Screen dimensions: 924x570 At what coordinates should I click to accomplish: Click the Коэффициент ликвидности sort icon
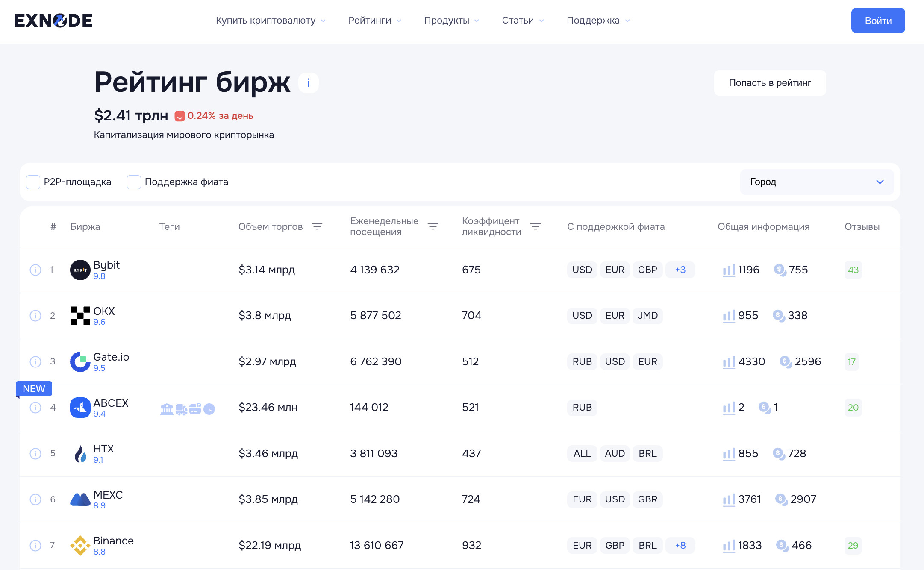[x=535, y=226]
